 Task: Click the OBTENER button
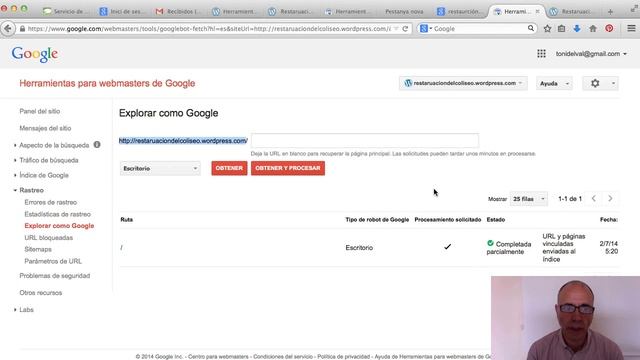pos(229,168)
